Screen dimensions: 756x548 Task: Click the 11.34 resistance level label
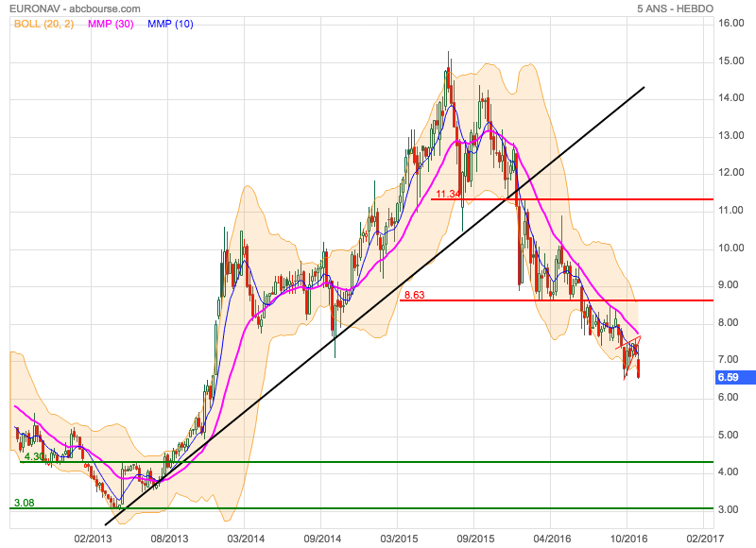[x=448, y=194]
